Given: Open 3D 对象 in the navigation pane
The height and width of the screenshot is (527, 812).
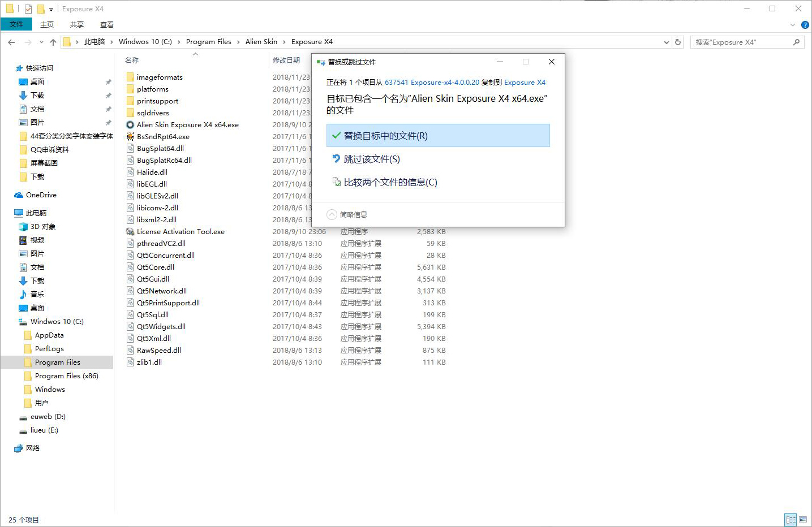Looking at the screenshot, I should click(43, 227).
